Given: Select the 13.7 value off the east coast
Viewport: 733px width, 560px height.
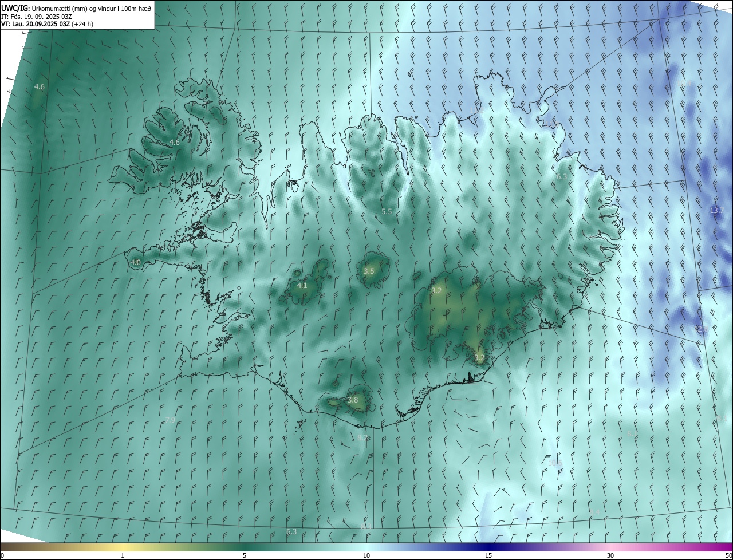Looking at the screenshot, I should (717, 210).
